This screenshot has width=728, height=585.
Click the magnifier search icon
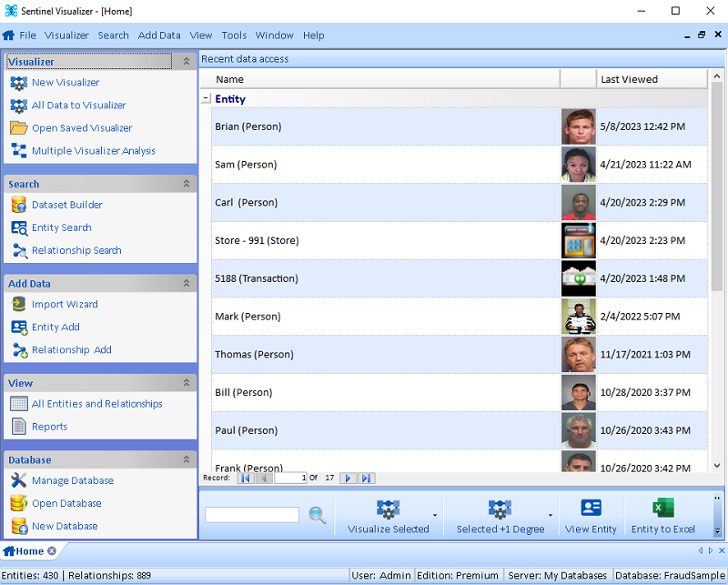(x=318, y=515)
